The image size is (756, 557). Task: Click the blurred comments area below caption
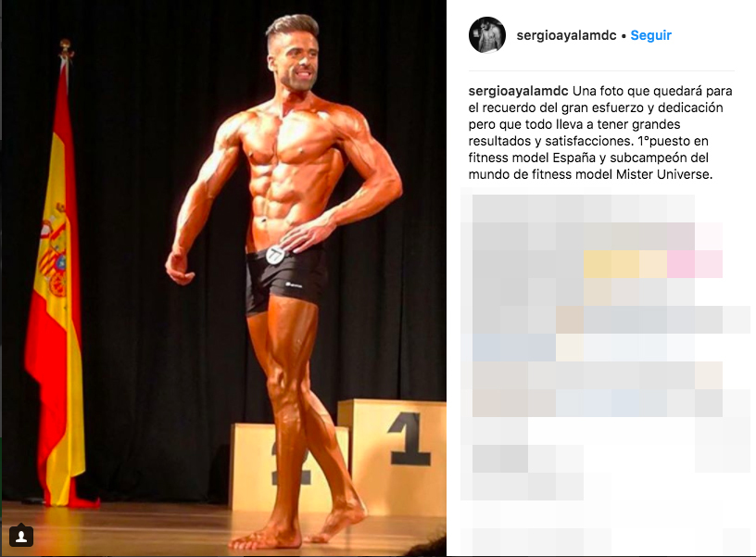[x=605, y=373]
